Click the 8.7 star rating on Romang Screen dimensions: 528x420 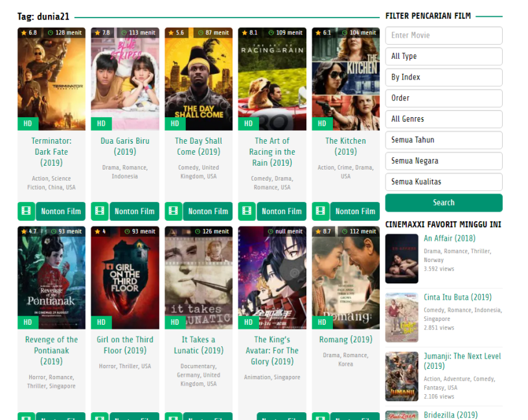coord(323,231)
